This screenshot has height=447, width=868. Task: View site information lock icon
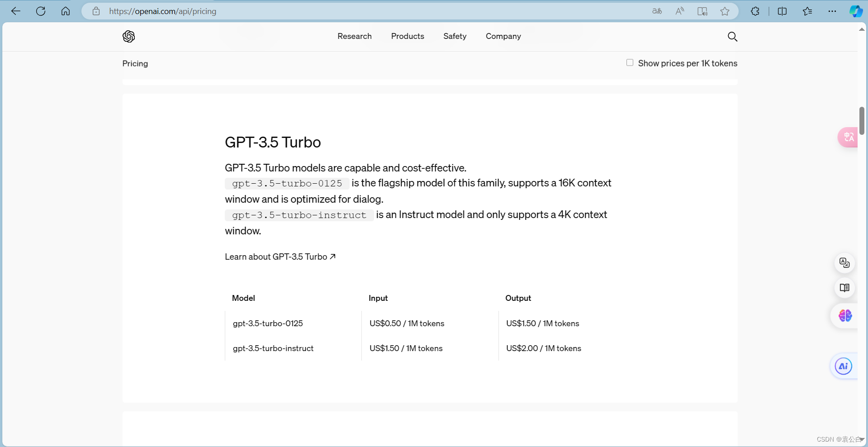click(x=96, y=11)
